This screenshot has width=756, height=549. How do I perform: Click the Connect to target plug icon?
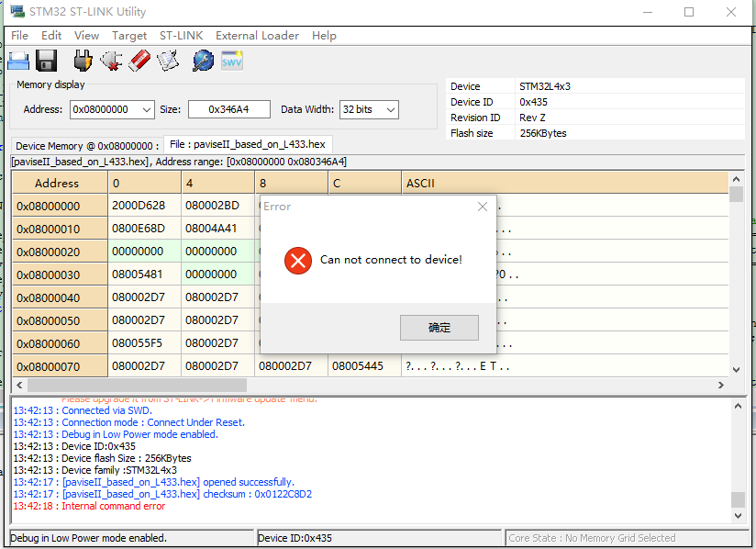tap(83, 62)
